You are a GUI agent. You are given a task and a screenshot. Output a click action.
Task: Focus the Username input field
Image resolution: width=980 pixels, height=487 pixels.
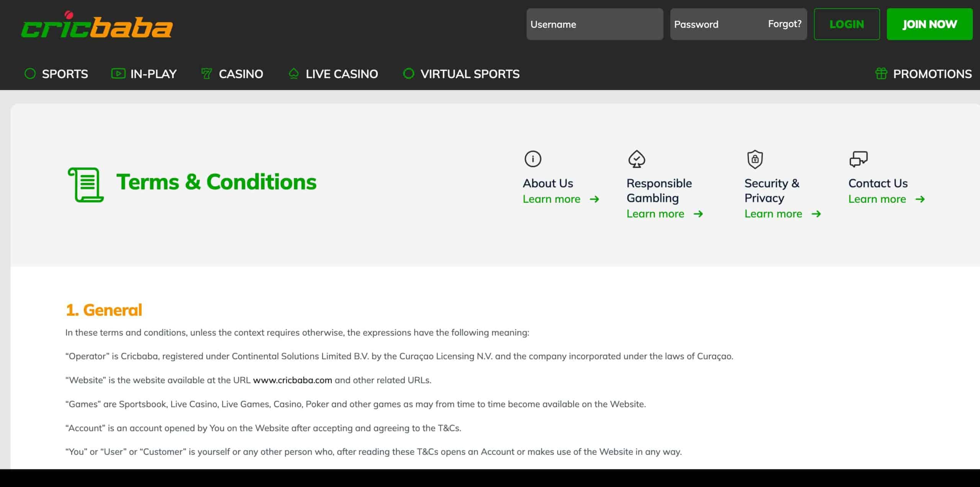pyautogui.click(x=595, y=24)
